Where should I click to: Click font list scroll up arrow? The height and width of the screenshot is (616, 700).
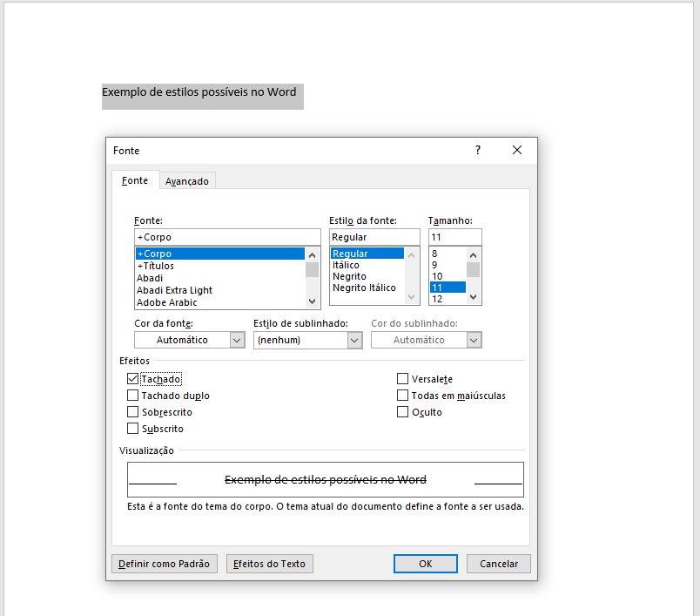(x=312, y=255)
